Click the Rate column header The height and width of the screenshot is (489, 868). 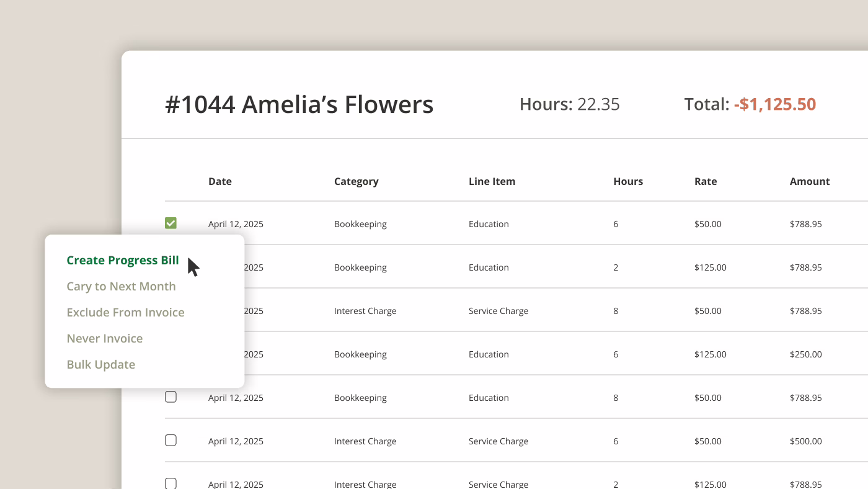point(706,181)
